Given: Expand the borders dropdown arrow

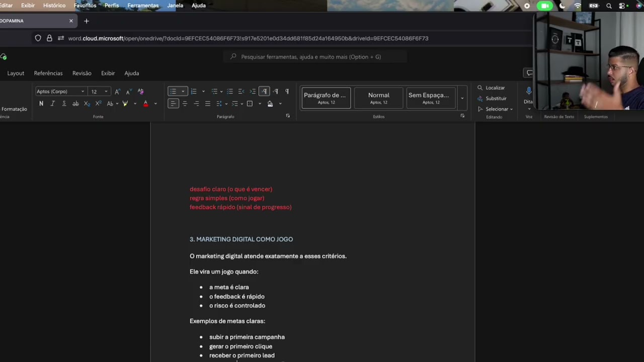Looking at the screenshot, I should (260, 104).
